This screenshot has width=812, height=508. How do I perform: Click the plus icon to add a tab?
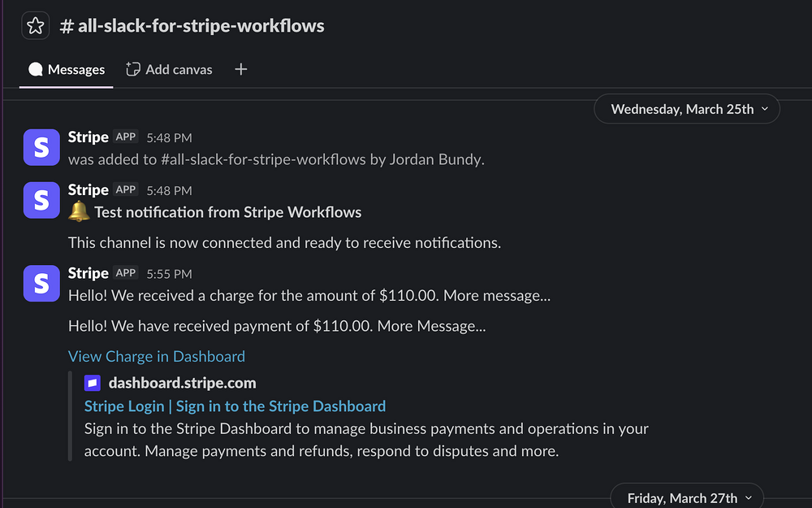(241, 69)
